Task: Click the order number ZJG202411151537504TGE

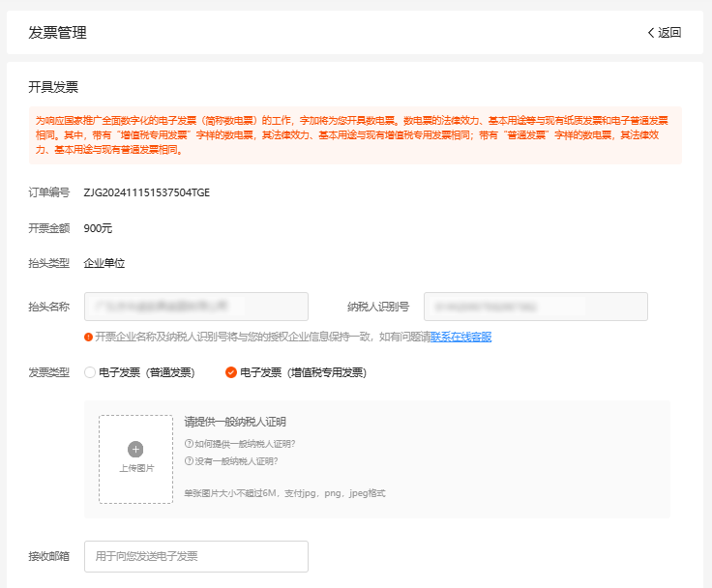Action: (x=147, y=192)
